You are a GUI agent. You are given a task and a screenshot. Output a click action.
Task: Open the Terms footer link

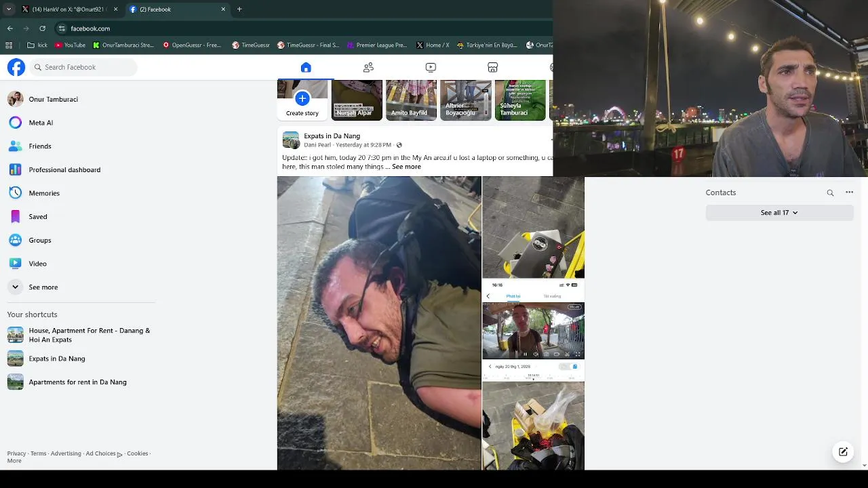coord(39,453)
